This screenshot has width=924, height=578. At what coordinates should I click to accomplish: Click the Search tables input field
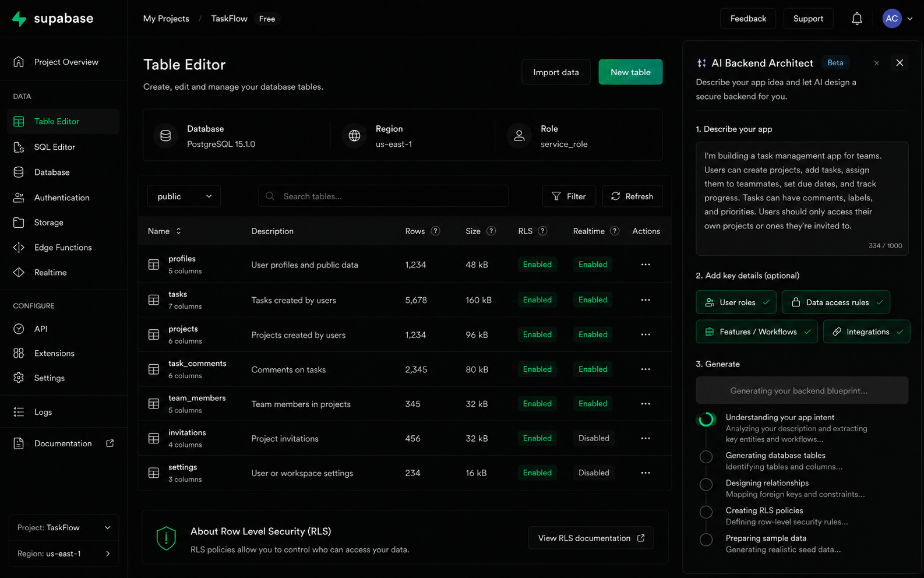(383, 196)
